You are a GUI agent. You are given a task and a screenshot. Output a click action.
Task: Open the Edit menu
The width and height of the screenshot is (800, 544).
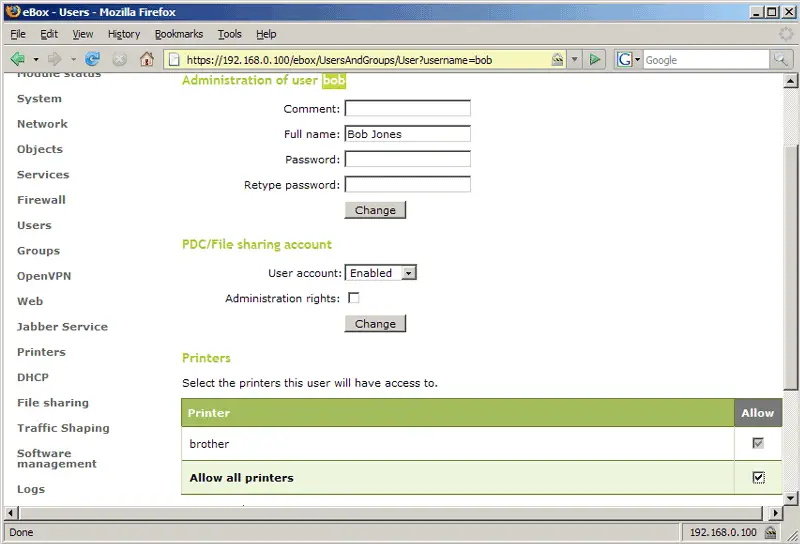tap(49, 34)
